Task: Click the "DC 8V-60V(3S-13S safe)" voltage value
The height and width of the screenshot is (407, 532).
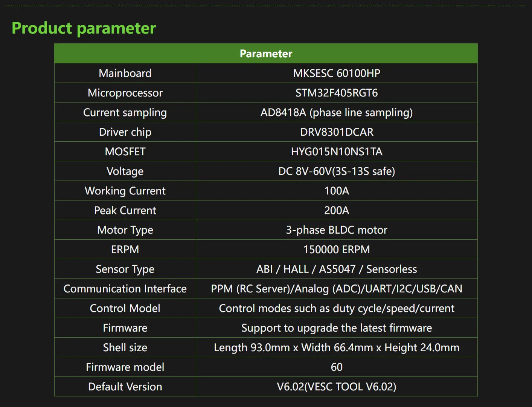Action: [x=337, y=171]
